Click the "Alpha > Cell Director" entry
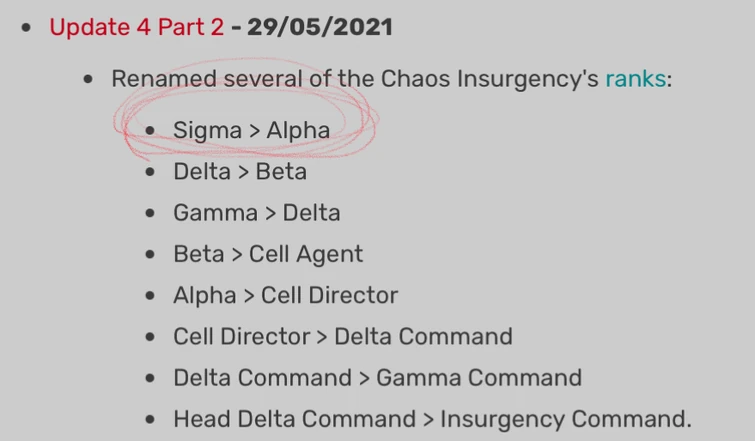This screenshot has width=755, height=441. pyautogui.click(x=285, y=296)
